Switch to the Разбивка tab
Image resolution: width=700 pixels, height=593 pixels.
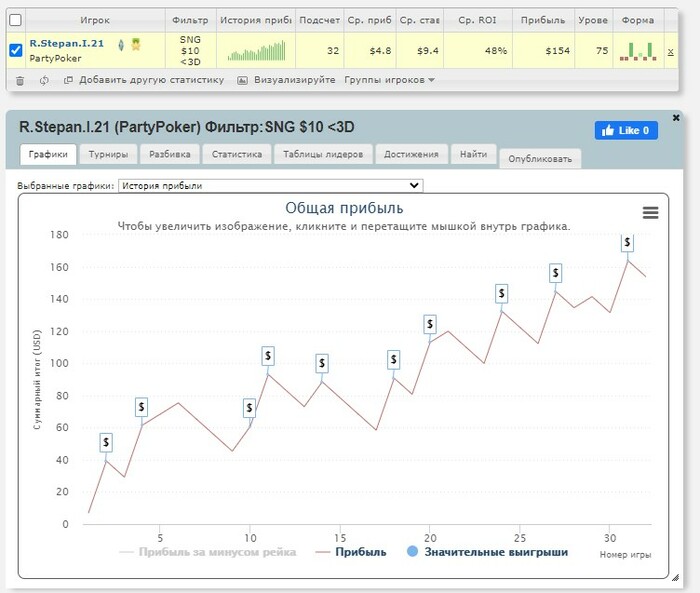pos(170,155)
